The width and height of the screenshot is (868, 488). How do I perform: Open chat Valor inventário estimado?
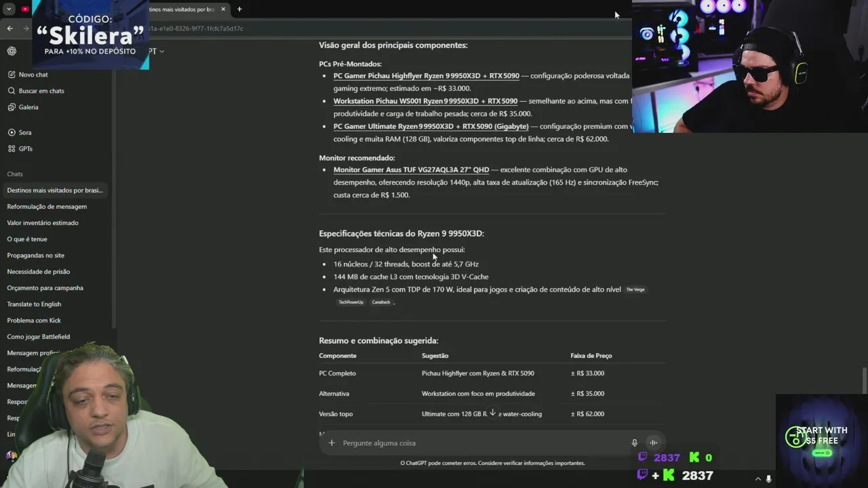click(43, 223)
